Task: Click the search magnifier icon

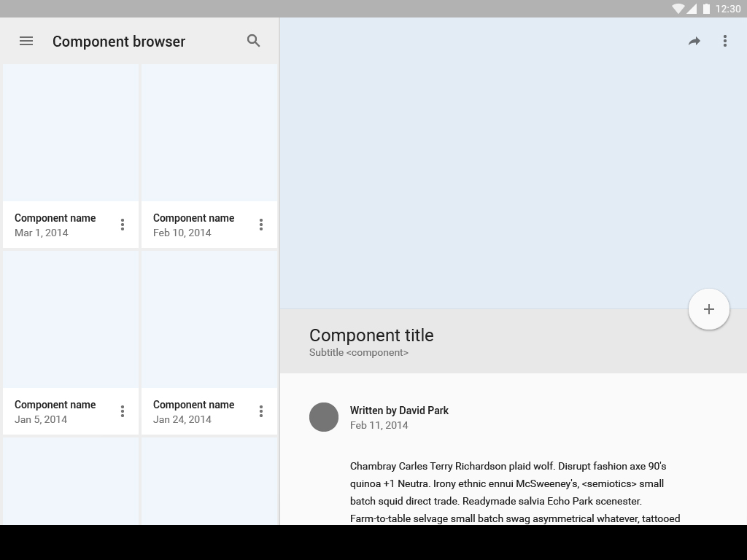Action: pos(254,41)
